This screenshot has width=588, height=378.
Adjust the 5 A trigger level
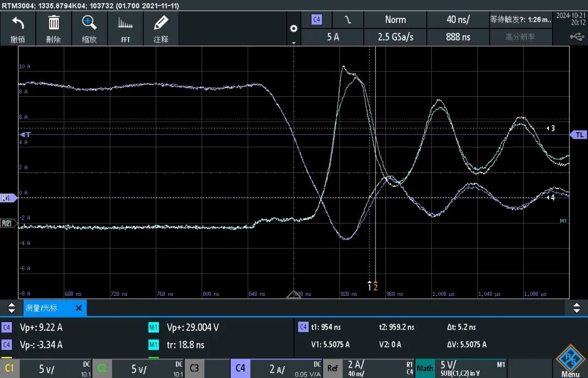[x=333, y=37]
